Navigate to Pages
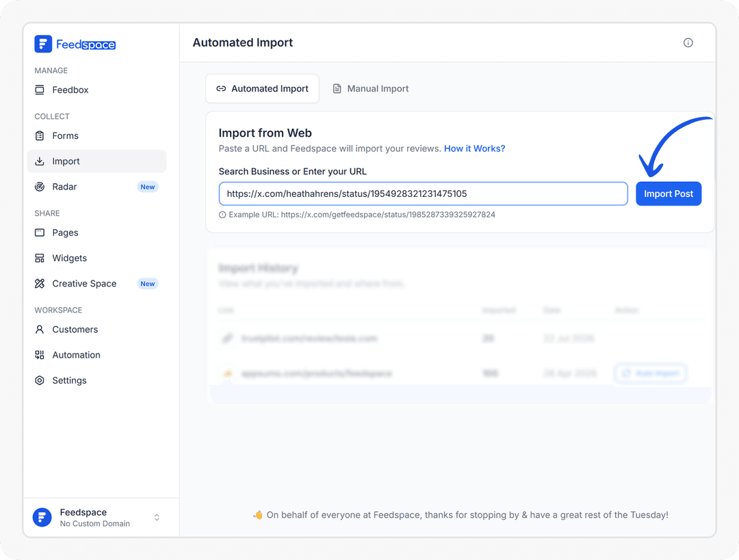This screenshot has width=739, height=560. [96, 232]
